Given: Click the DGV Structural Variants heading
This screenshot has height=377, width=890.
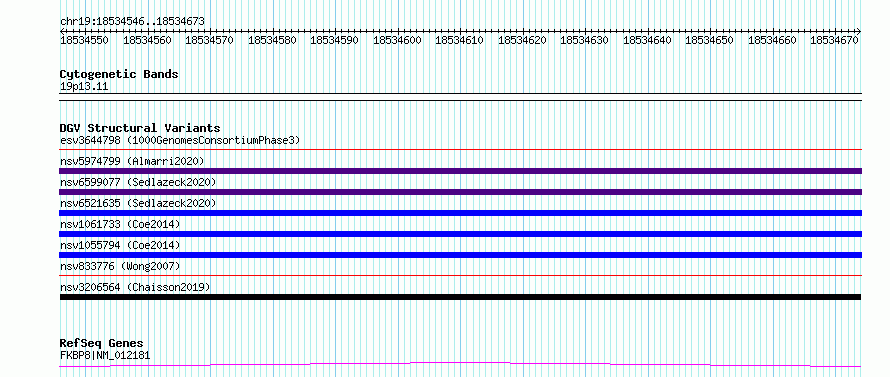Looking at the screenshot, I should [140, 128].
